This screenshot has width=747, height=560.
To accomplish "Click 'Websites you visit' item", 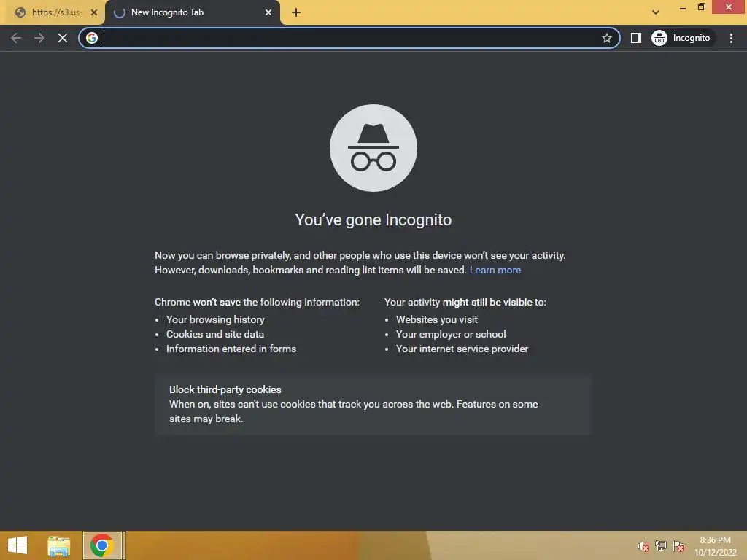I will tap(436, 319).
